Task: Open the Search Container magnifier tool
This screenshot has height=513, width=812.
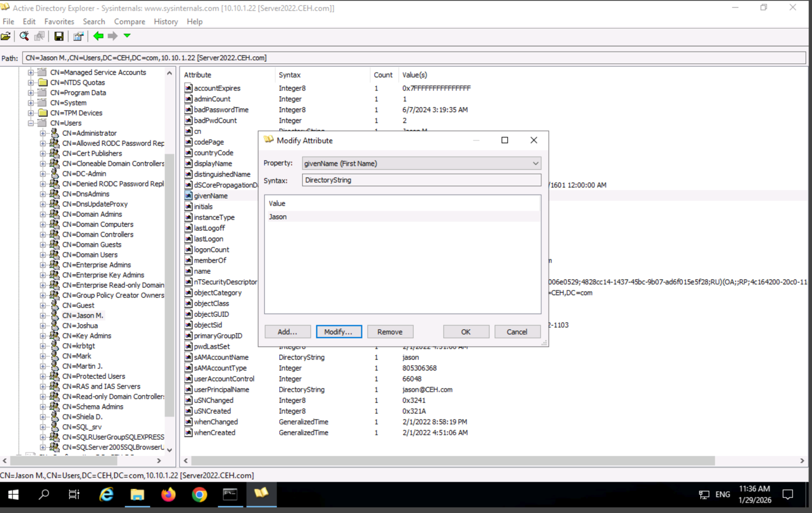Action: (24, 36)
